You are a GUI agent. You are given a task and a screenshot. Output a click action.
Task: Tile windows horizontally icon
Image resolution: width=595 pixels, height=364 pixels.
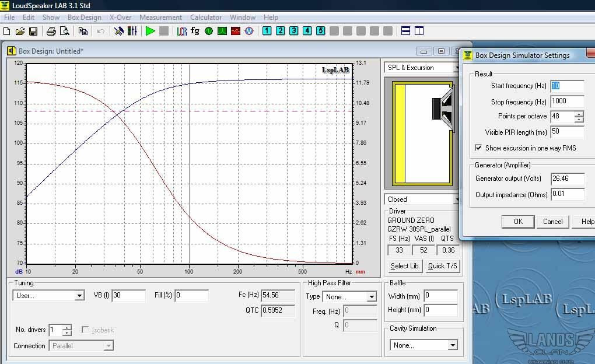[x=405, y=31]
